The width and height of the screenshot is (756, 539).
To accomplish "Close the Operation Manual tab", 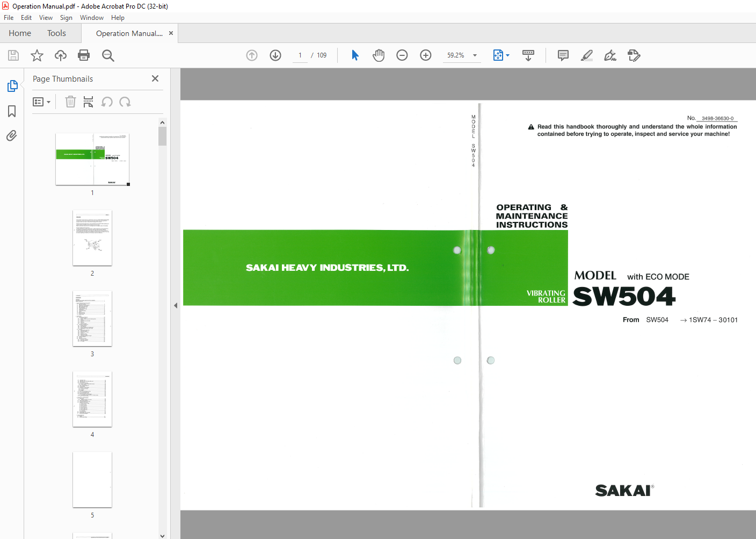I will 171,33.
